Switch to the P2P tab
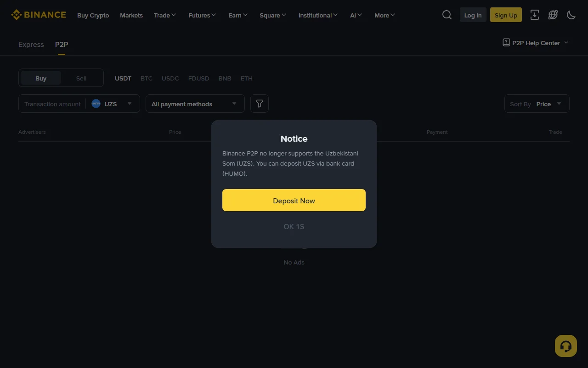The height and width of the screenshot is (368, 588). pyautogui.click(x=62, y=44)
